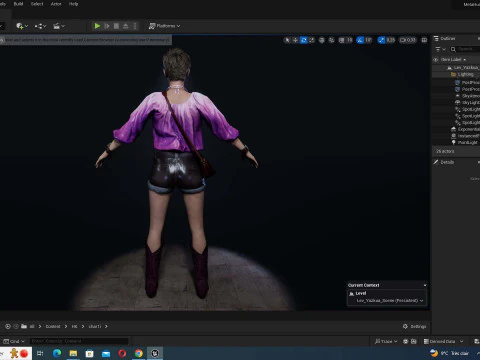Click the Content Browser folder path icon

click(24, 326)
